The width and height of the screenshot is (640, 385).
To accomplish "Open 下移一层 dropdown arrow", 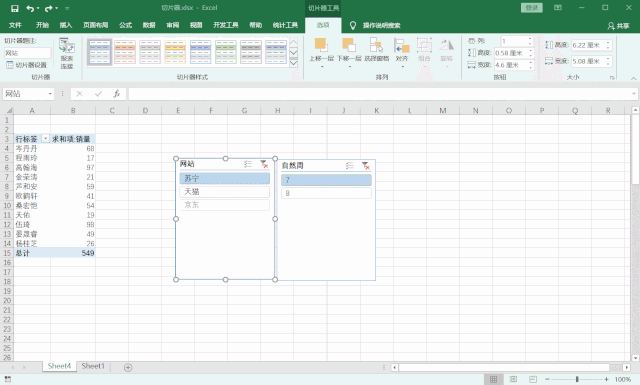I will (349, 66).
